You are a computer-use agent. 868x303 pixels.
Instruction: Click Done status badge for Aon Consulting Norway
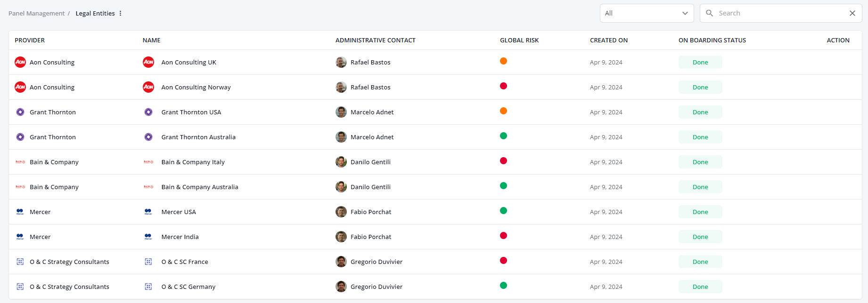point(700,87)
